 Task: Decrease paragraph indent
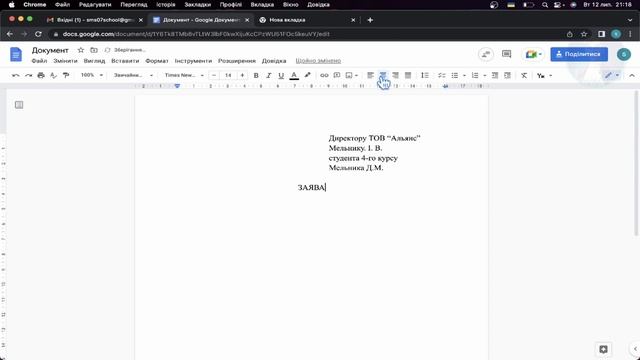(x=495, y=76)
